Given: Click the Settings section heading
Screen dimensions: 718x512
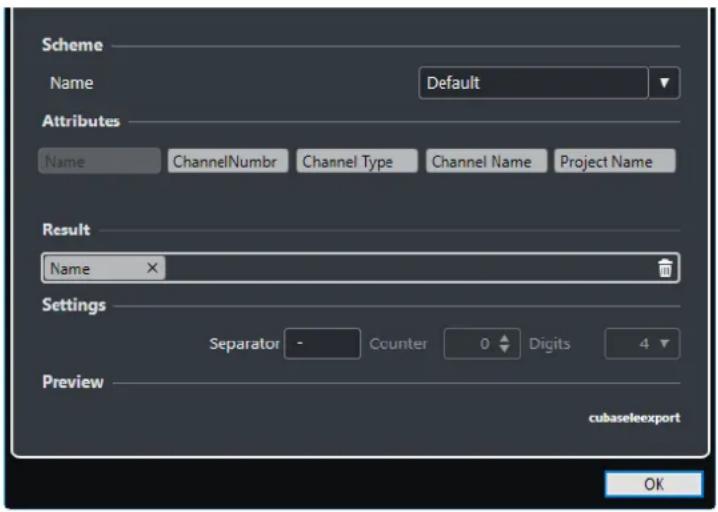Looking at the screenshot, I should (x=74, y=305).
